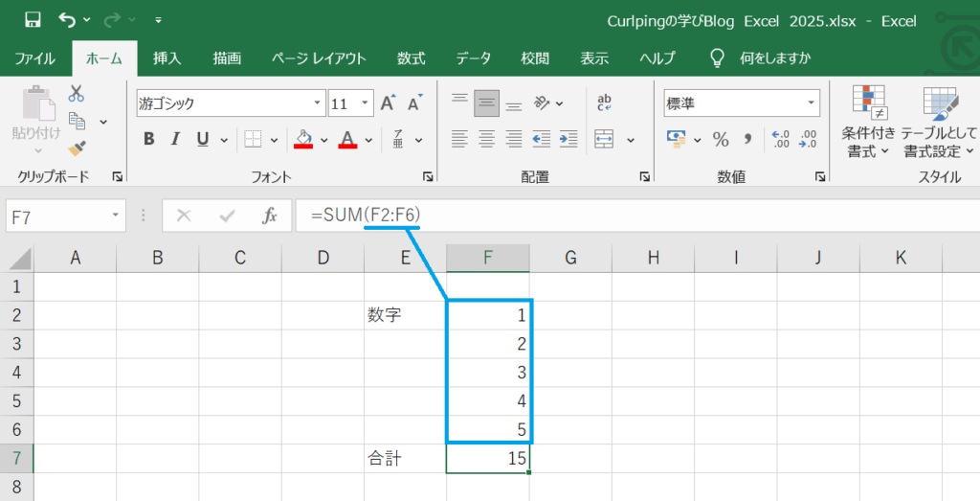Show phonetic furigana with the ruby icon

click(x=398, y=139)
